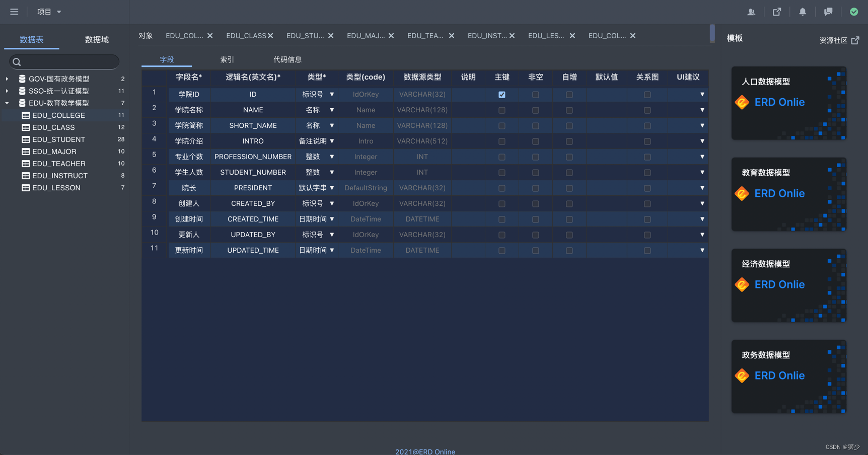The image size is (868, 455).
Task: Check not-null for 院长 row
Action: pos(536,188)
